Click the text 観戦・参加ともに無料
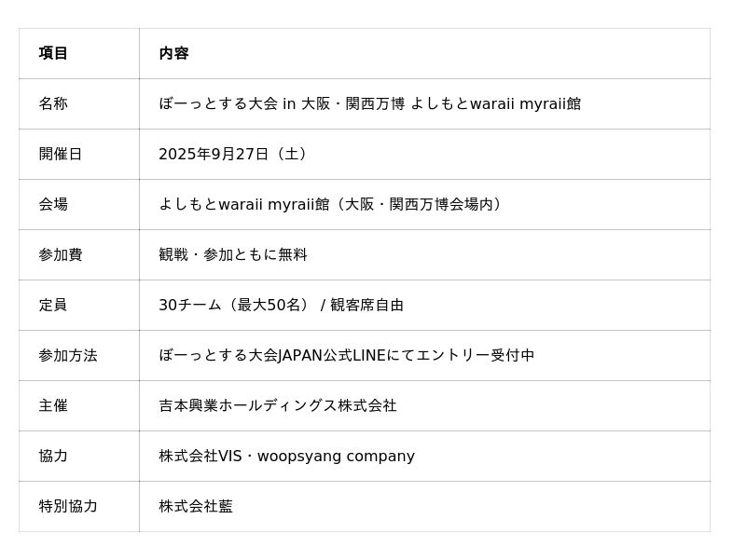 coord(233,255)
